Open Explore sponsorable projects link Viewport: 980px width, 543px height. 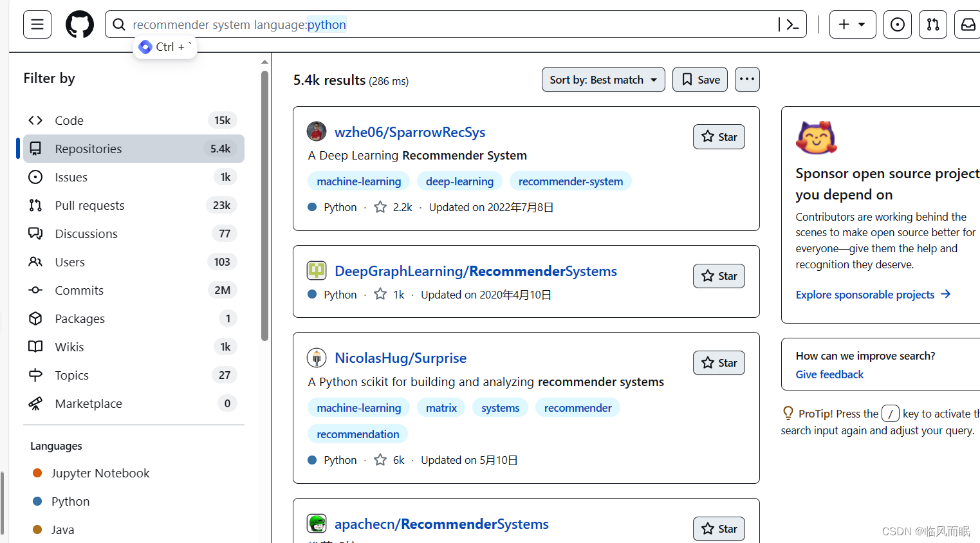(x=873, y=295)
